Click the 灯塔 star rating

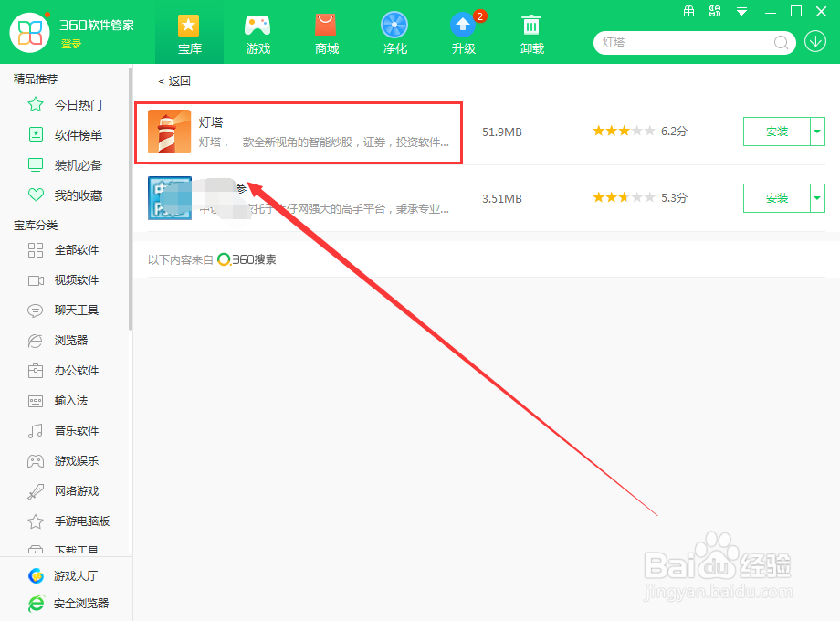click(x=624, y=131)
